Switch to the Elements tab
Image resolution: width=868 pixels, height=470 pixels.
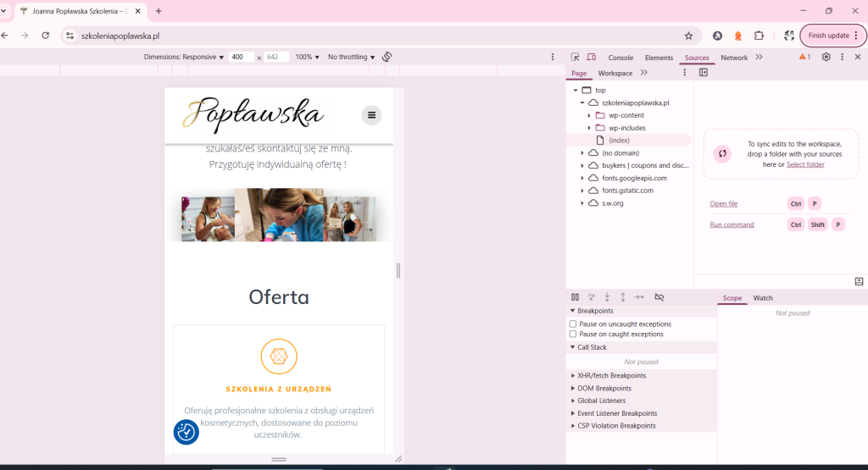[x=659, y=58]
